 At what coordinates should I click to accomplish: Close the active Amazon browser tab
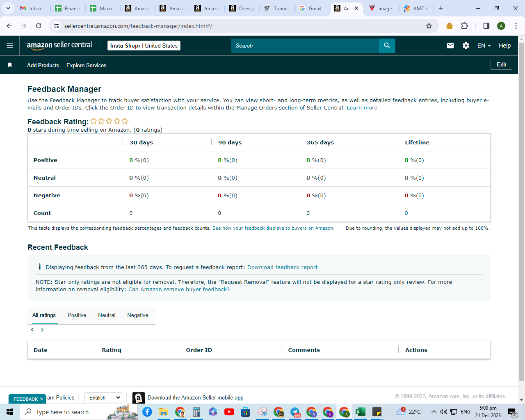356,8
